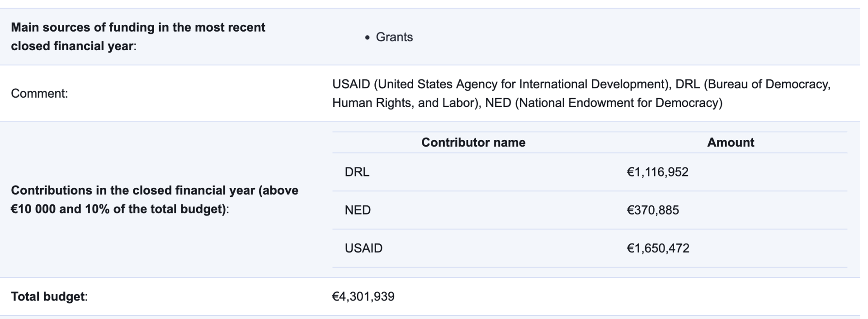Select the DRL amount €1,116,952

657,172
